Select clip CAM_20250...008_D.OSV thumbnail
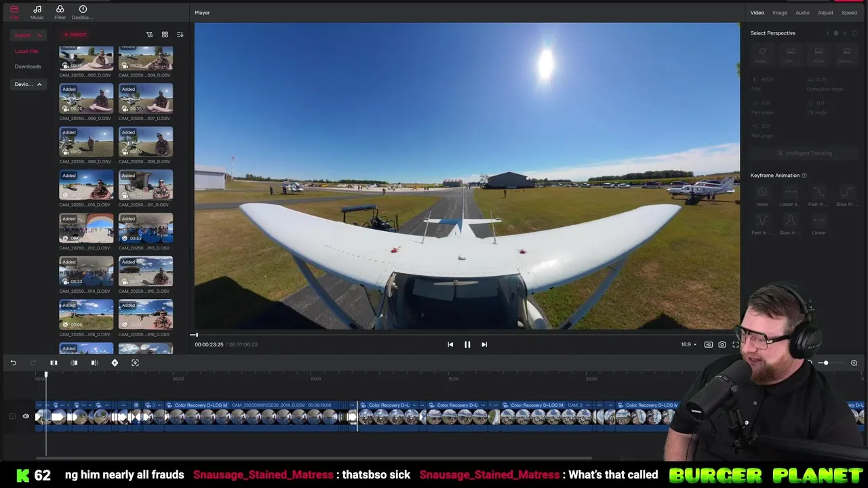The height and width of the screenshot is (488, 868). pyautogui.click(x=86, y=142)
